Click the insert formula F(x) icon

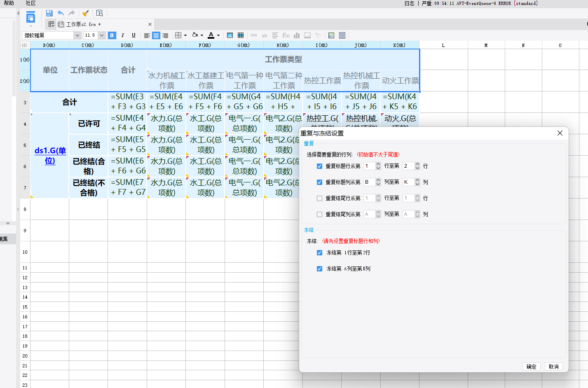(x=286, y=35)
